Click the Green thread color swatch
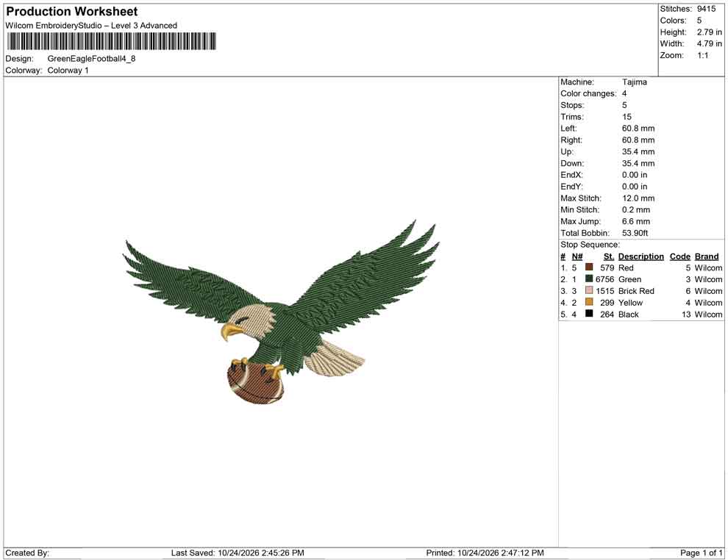 coord(589,279)
